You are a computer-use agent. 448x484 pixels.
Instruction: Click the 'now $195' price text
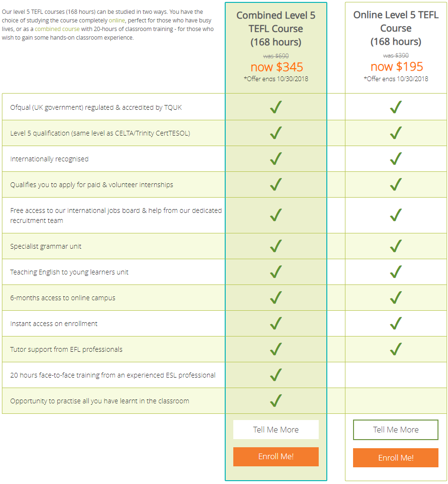(397, 67)
